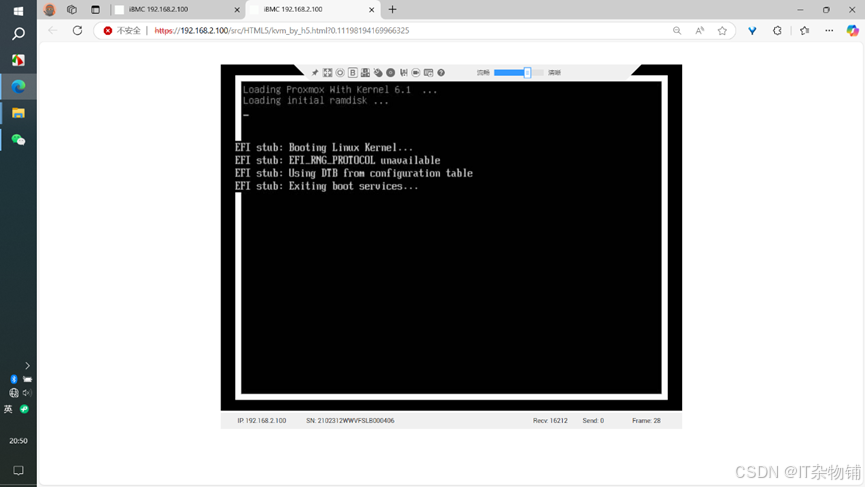The height and width of the screenshot is (487, 865).
Task: View the not-secure site warning badge
Action: pos(122,31)
